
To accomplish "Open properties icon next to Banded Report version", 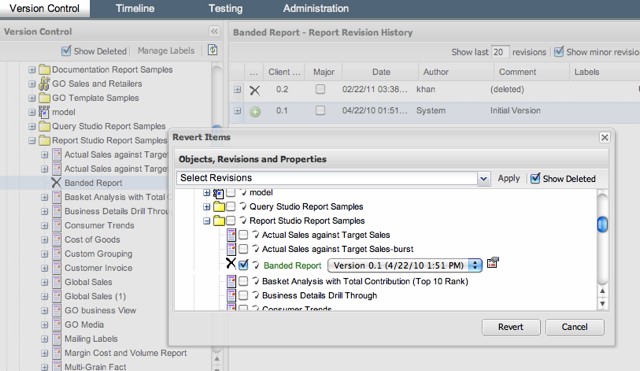I will [x=493, y=263].
